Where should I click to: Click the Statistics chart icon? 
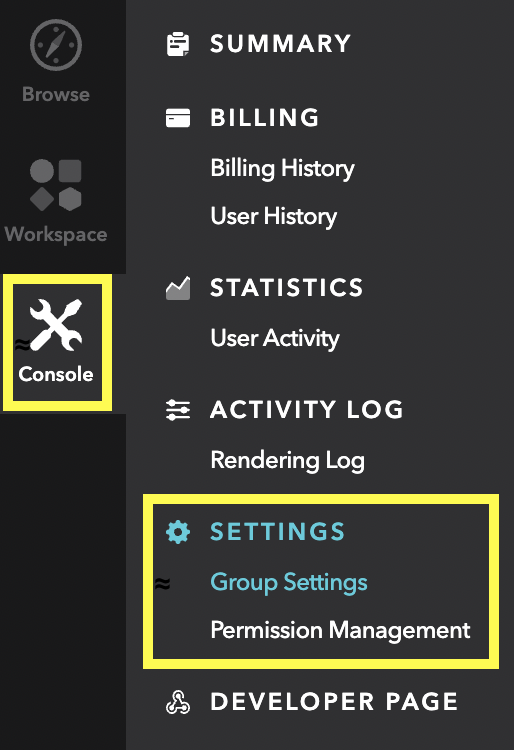click(178, 288)
